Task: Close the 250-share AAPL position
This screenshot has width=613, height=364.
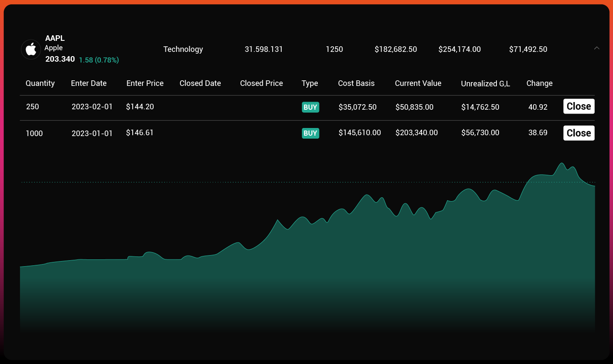Action: pos(579,106)
